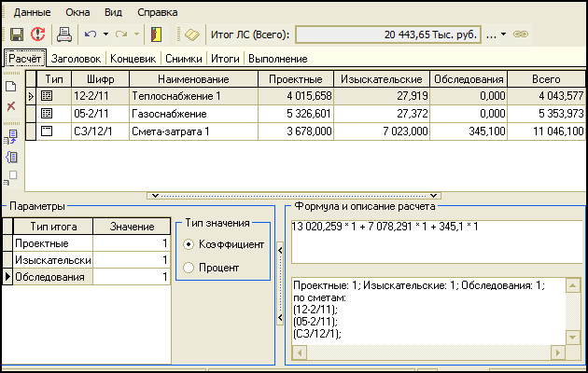Click the description box scroll-down arrow
The height and width of the screenshot is (373, 588).
[x=571, y=338]
